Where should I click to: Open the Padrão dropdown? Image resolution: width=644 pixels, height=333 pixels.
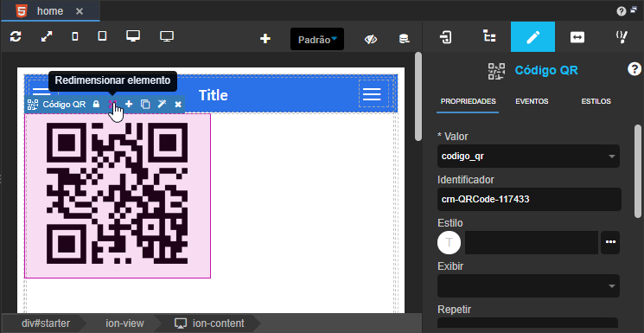tap(317, 39)
